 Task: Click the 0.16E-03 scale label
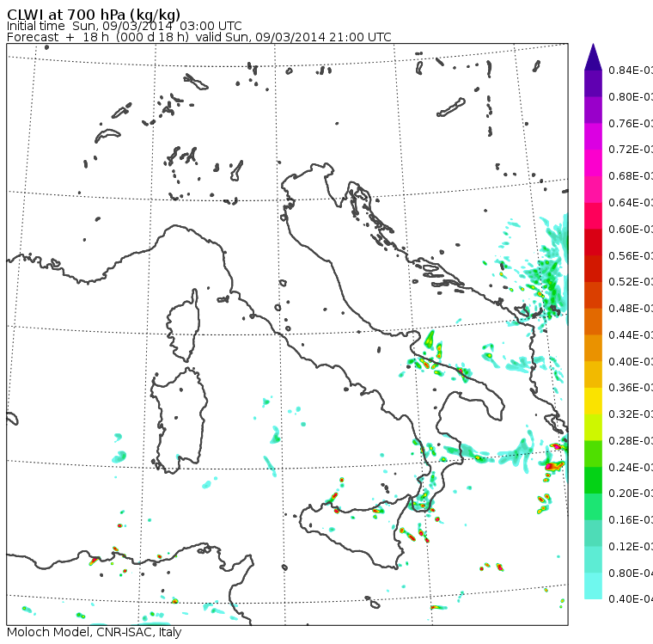631,520
